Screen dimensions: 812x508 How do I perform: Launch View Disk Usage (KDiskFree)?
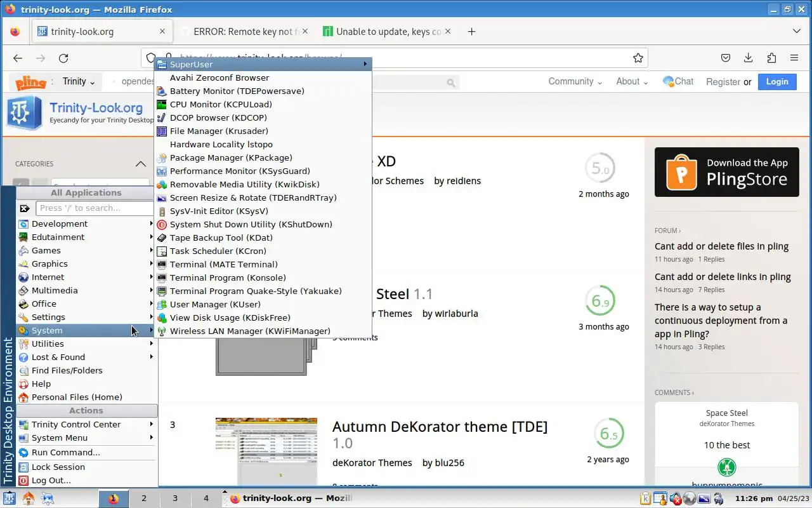coord(263,317)
